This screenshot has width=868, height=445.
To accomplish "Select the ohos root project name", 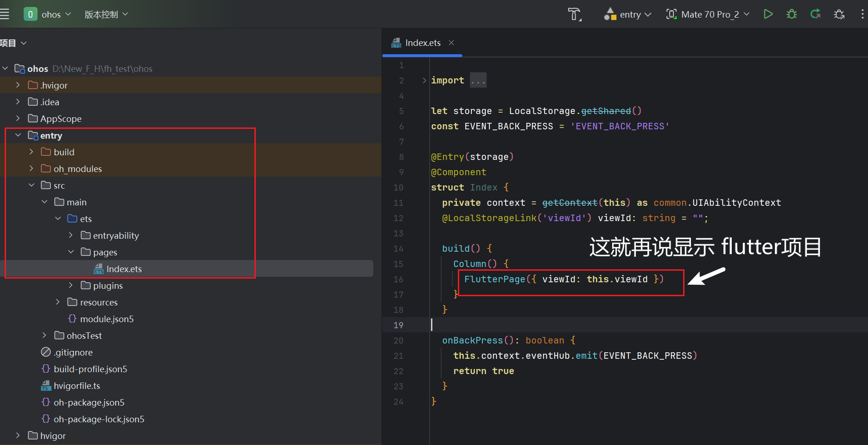I will coord(38,69).
